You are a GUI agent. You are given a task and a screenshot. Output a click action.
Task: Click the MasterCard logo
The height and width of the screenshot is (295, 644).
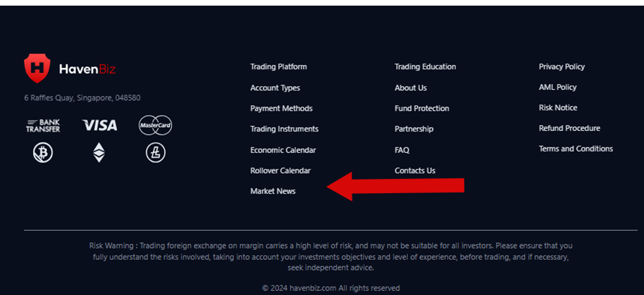click(155, 125)
